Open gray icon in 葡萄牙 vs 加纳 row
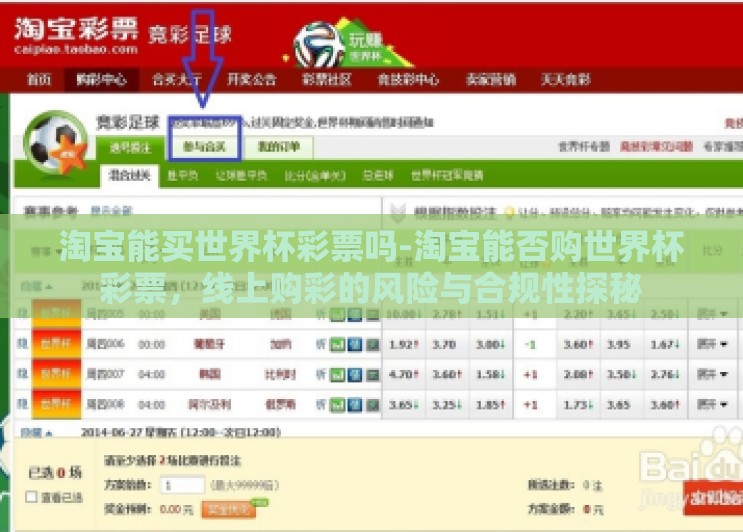The height and width of the screenshot is (532, 743). pos(372,344)
